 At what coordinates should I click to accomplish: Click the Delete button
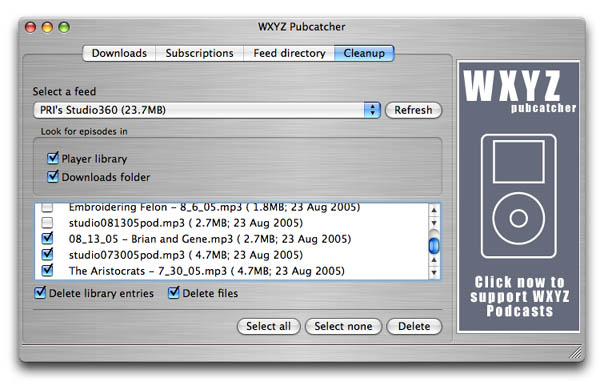click(x=414, y=326)
